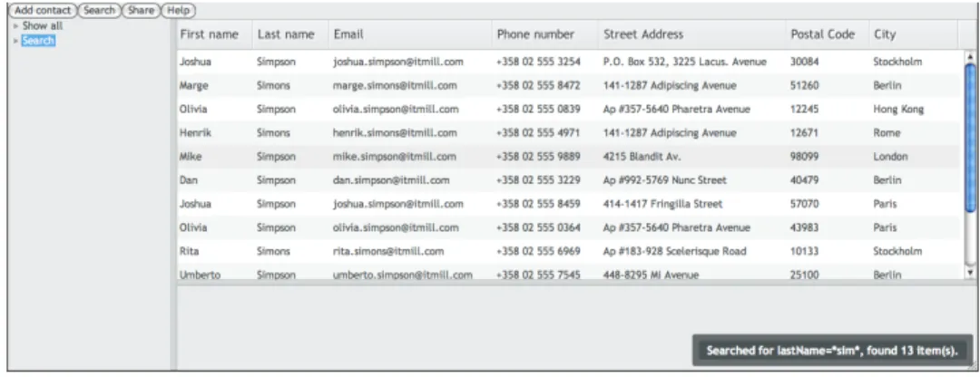
Task: Click postal code 98099
Action: [804, 157]
